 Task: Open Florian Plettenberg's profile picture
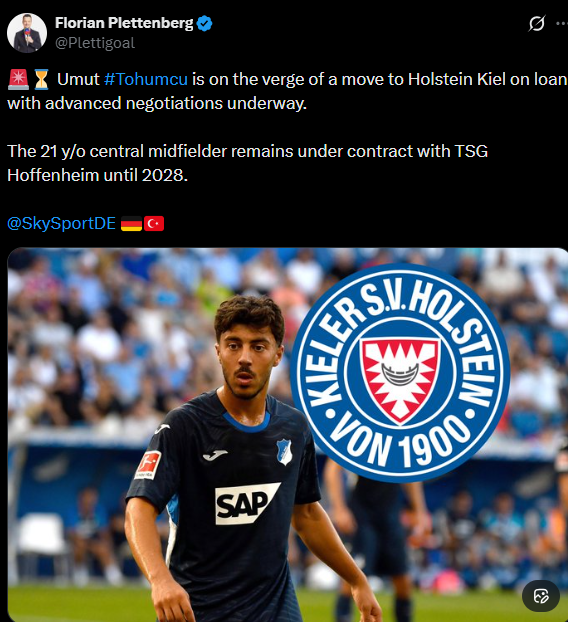(27, 33)
